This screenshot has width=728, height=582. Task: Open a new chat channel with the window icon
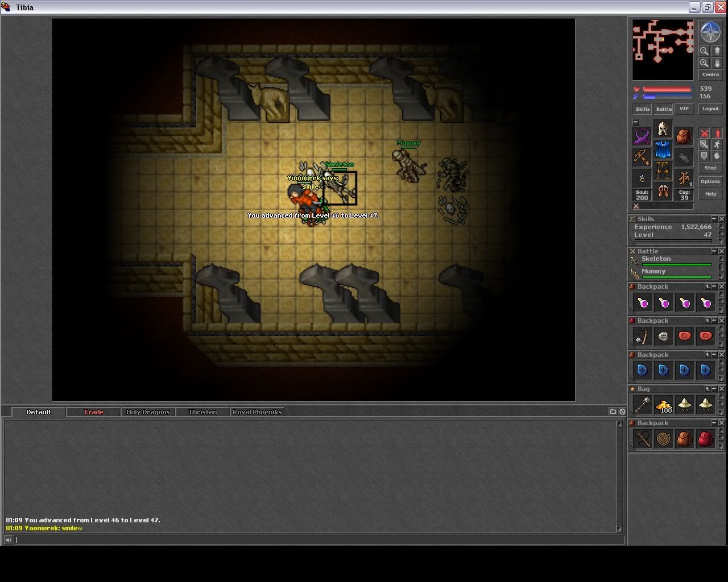(613, 411)
